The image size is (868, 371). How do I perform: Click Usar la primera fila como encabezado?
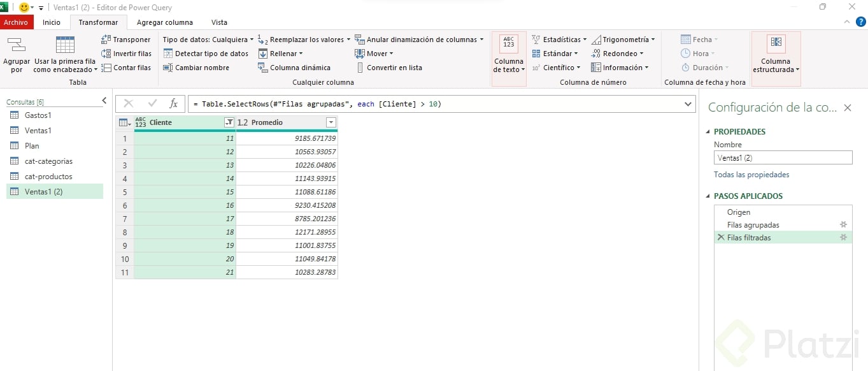[x=65, y=55]
